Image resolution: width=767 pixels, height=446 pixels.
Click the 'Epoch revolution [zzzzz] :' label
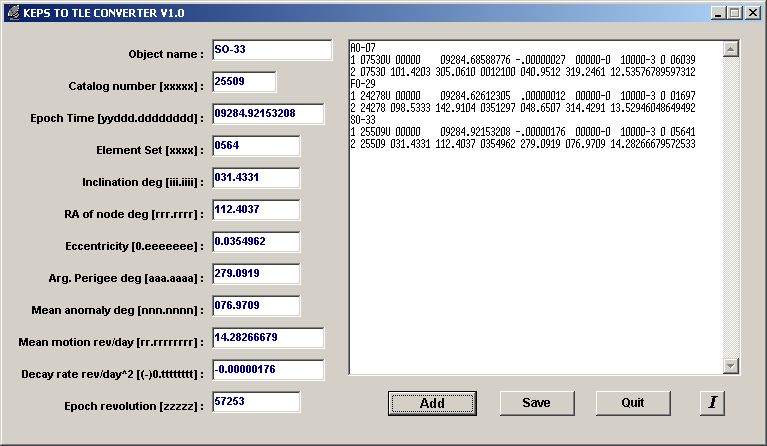pos(134,406)
